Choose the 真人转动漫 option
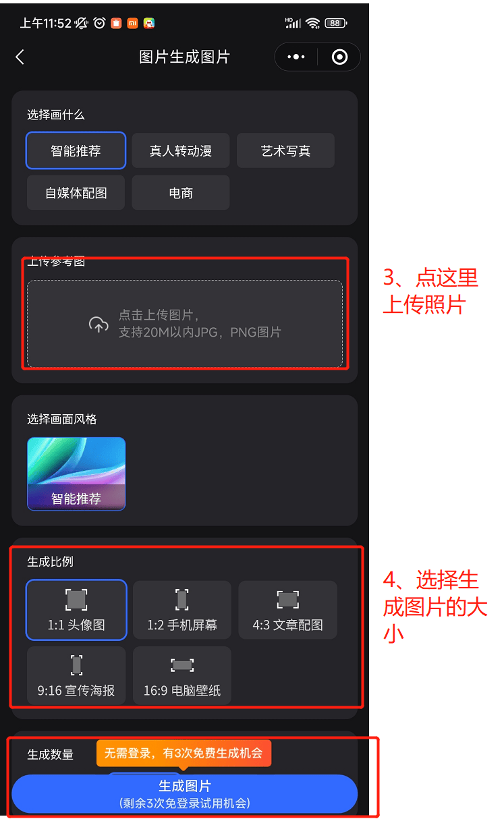This screenshot has height=821, width=504. (181, 150)
